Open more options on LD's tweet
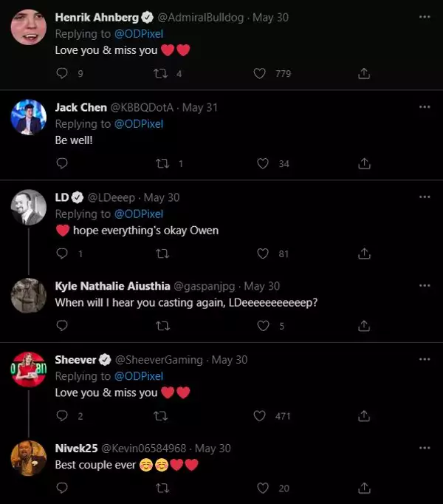 pos(424,197)
